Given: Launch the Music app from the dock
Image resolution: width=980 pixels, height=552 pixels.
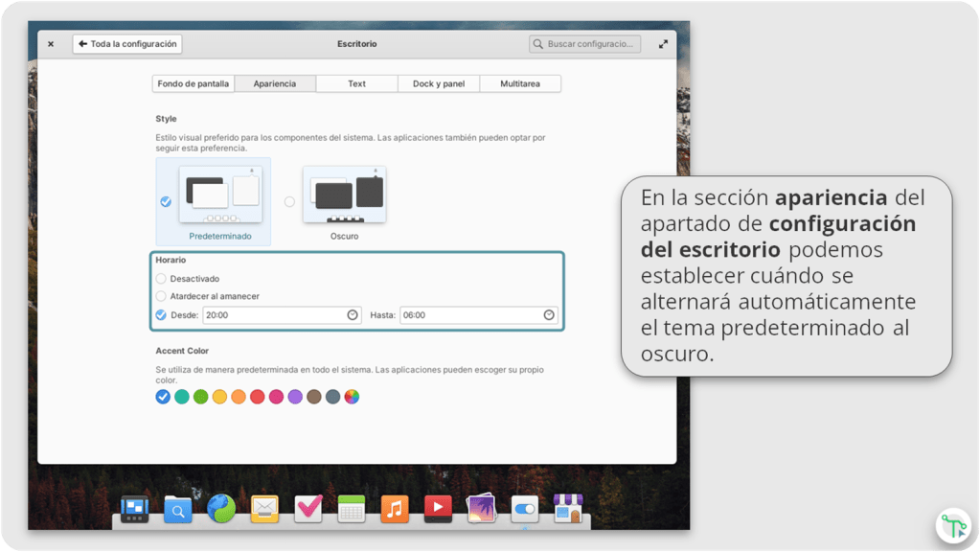Looking at the screenshot, I should click(x=395, y=509).
